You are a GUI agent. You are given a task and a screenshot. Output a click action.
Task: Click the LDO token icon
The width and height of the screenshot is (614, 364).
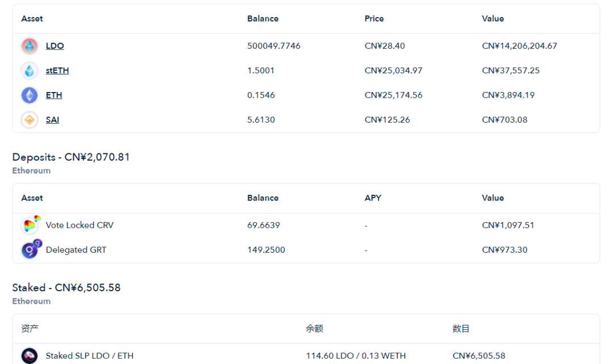(30, 46)
